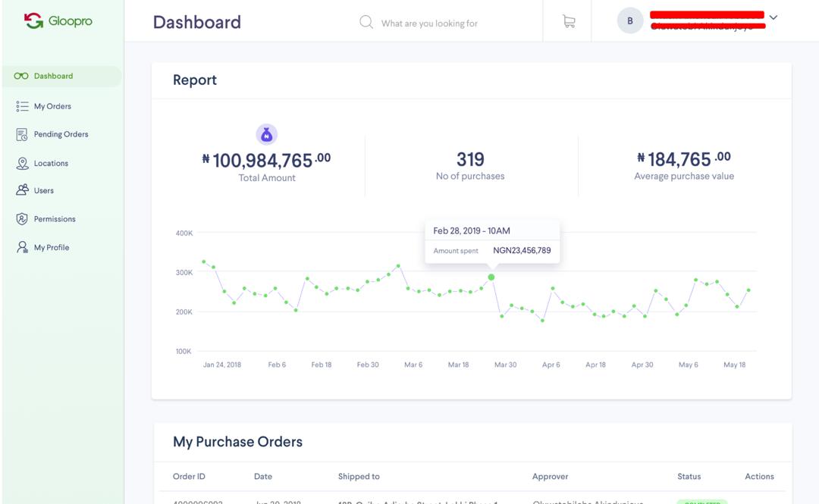Click the My Orders list icon

(22, 107)
